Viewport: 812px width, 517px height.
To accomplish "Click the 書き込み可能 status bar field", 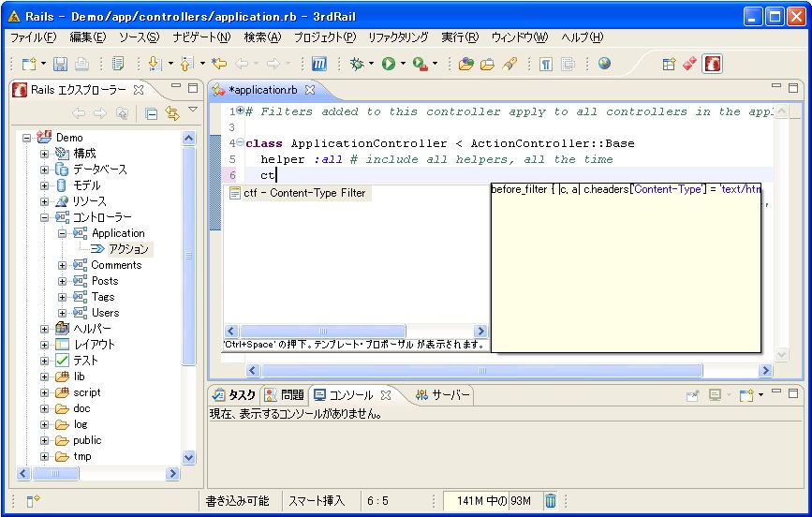I will point(237,501).
